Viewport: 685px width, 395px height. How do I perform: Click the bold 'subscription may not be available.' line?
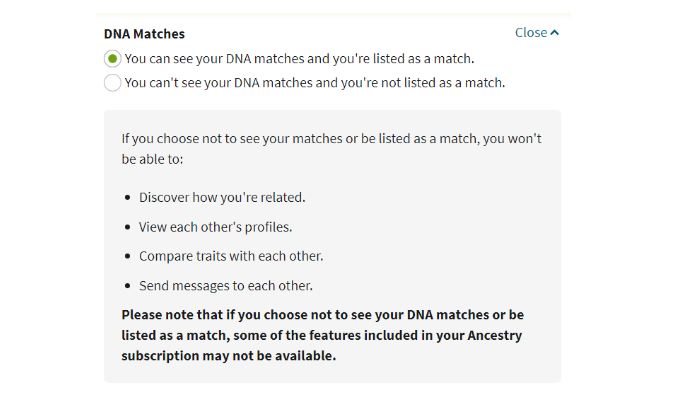[228, 356]
